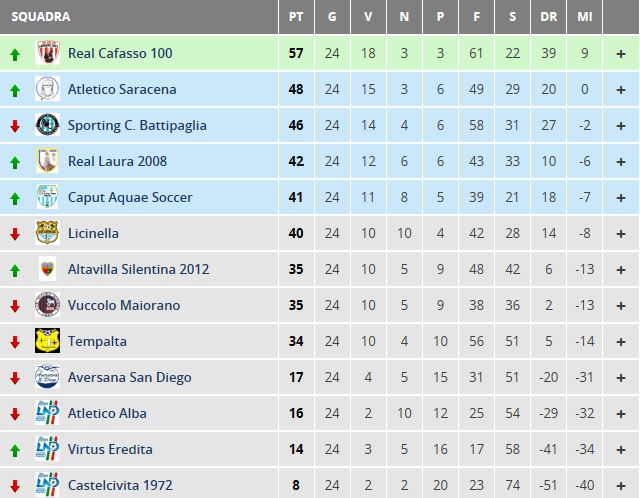
Task: Click the Aversana San Diego logo
Action: pos(47,376)
